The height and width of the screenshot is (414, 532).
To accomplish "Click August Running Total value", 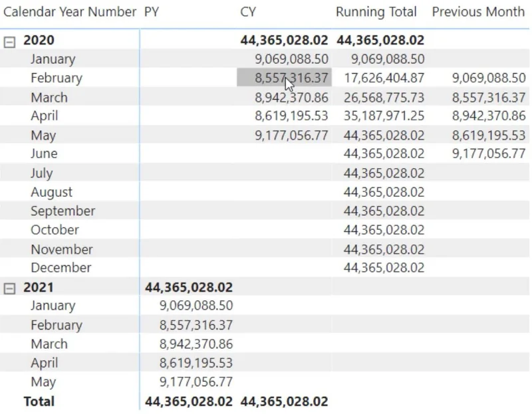I will (384, 192).
